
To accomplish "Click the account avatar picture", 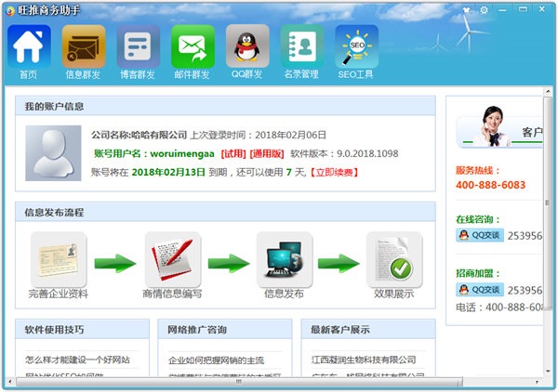I will [x=53, y=153].
